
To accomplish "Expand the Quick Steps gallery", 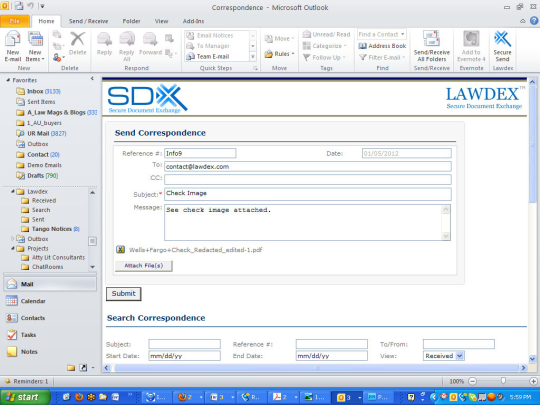I will 253,56.
